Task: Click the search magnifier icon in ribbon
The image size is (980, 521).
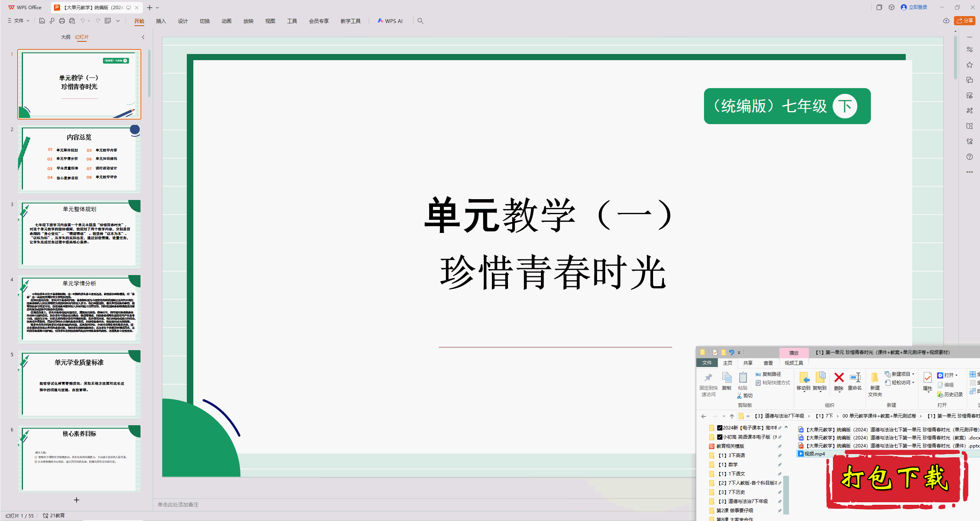Action: click(x=420, y=21)
